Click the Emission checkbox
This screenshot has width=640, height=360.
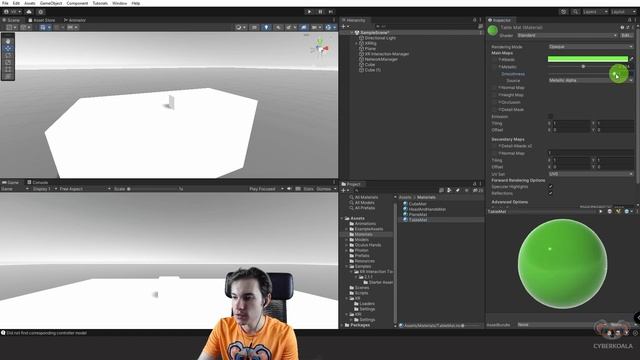[x=550, y=116]
